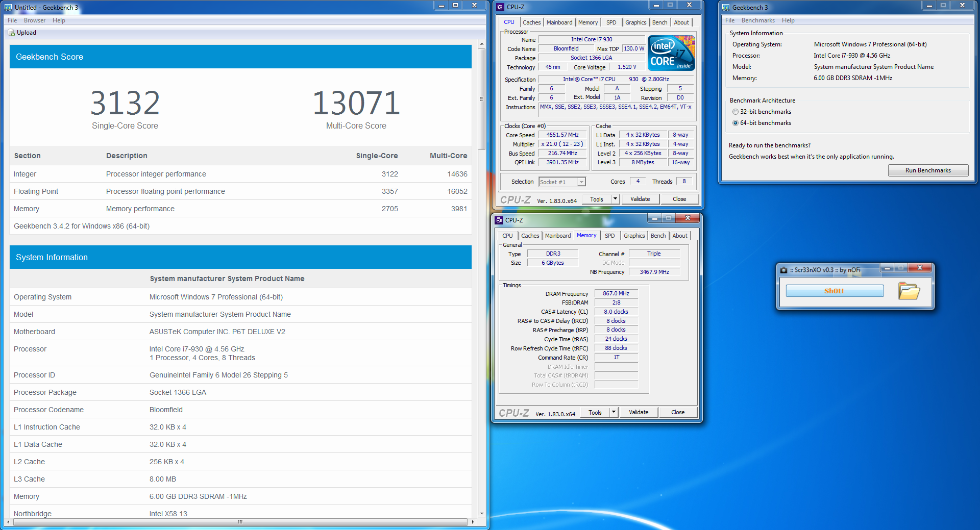Switch to SPD tab in lower CPU-Z window

[609, 236]
